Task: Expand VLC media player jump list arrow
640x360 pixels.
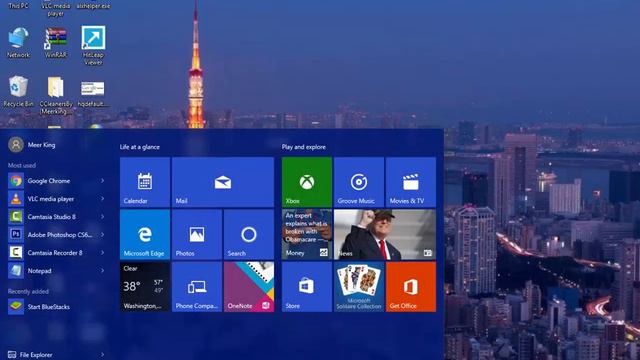Action: click(102, 199)
